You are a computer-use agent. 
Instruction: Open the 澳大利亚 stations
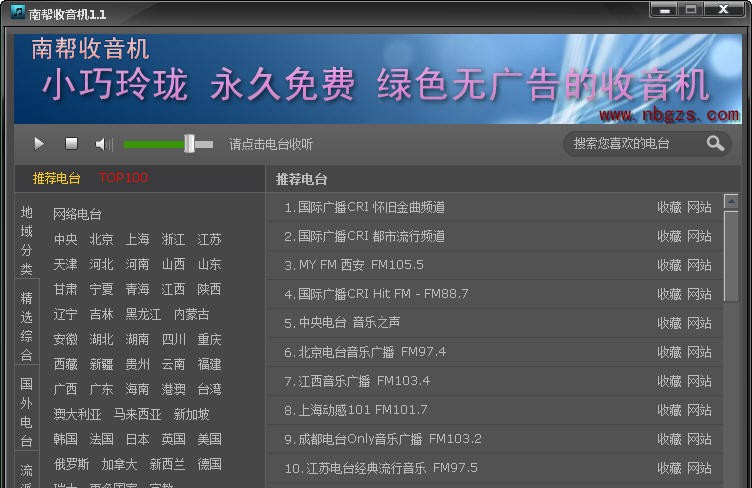[x=77, y=414]
